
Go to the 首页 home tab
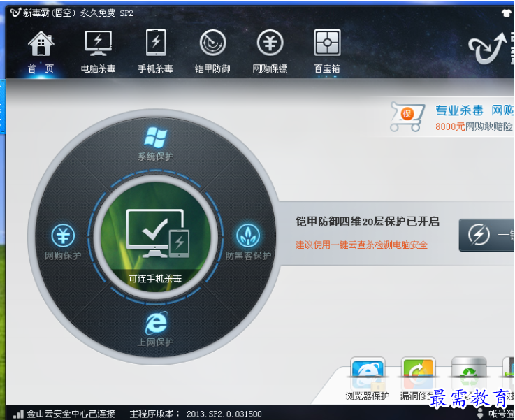click(41, 51)
